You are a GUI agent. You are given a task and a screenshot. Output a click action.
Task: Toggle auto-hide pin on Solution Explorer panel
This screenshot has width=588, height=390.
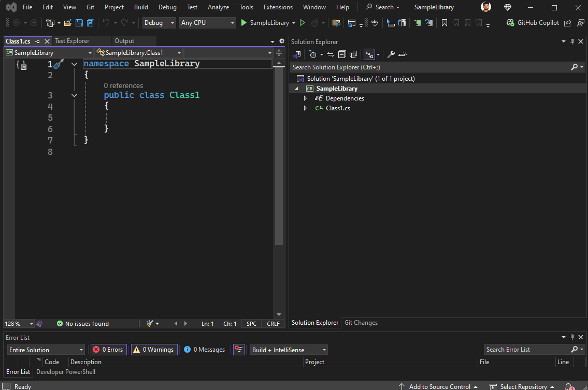click(572, 41)
